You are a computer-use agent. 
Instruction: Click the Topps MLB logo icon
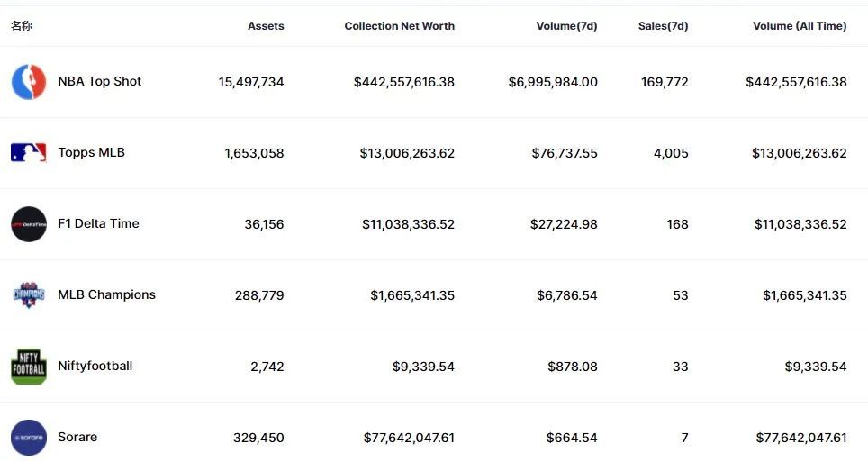[x=29, y=153]
